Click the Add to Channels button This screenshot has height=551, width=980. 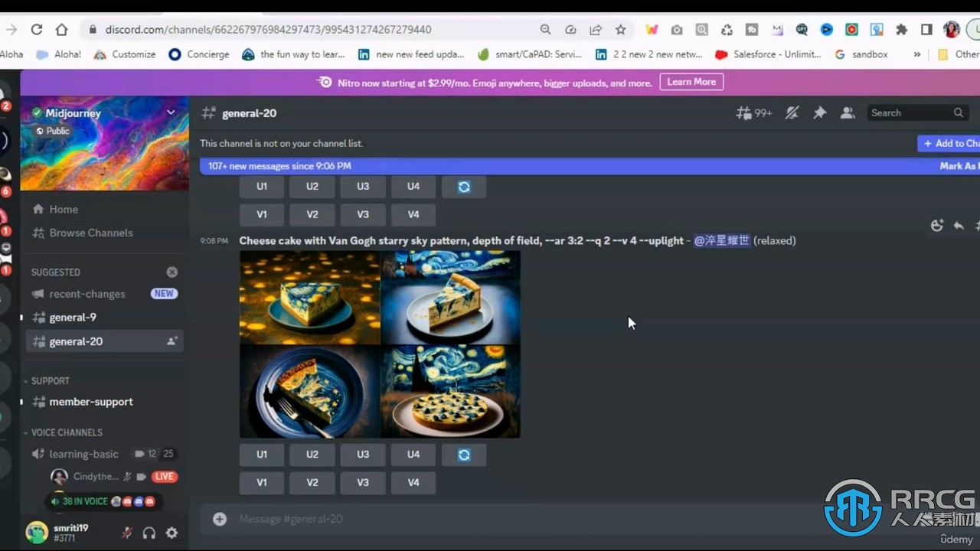[x=949, y=143]
